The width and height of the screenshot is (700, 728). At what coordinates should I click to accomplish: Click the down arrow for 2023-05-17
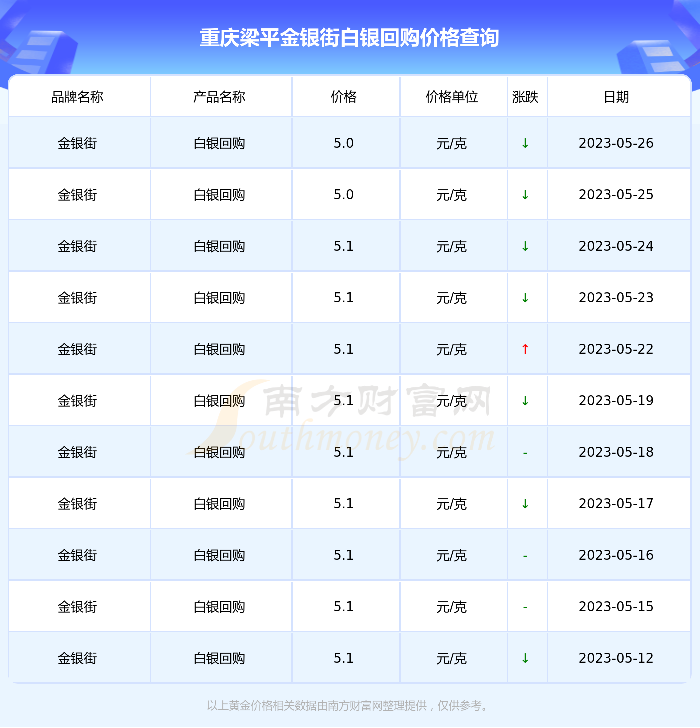tap(525, 504)
